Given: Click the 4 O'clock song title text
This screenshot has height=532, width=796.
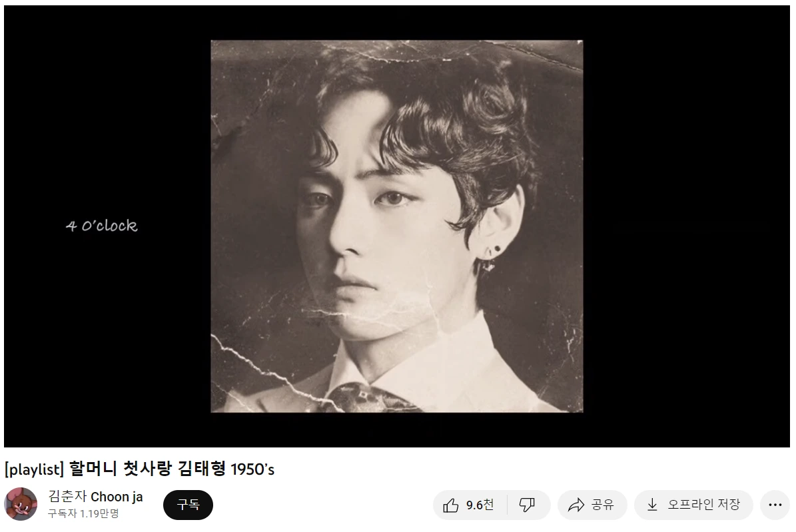Looking at the screenshot, I should pyautogui.click(x=101, y=226).
